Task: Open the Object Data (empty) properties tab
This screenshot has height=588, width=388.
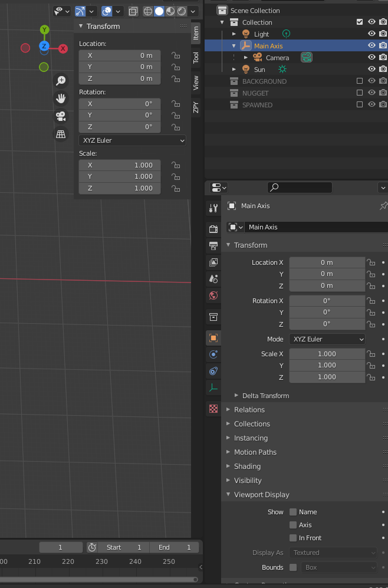Action: [x=213, y=387]
